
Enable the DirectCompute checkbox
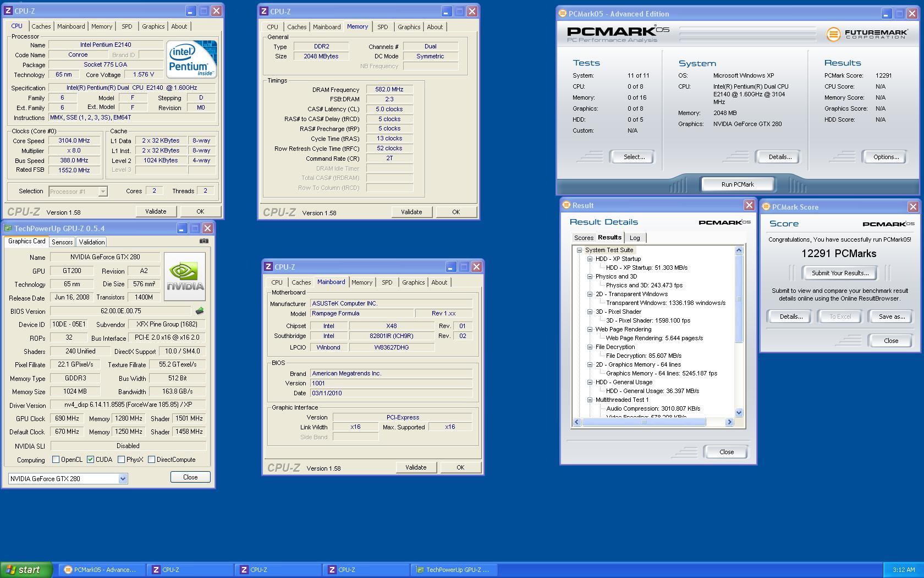(x=151, y=460)
